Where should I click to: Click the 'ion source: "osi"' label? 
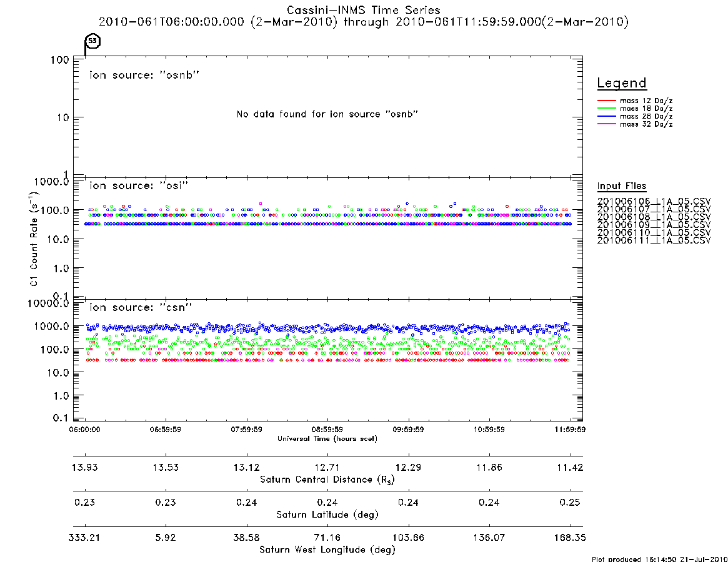(139, 185)
